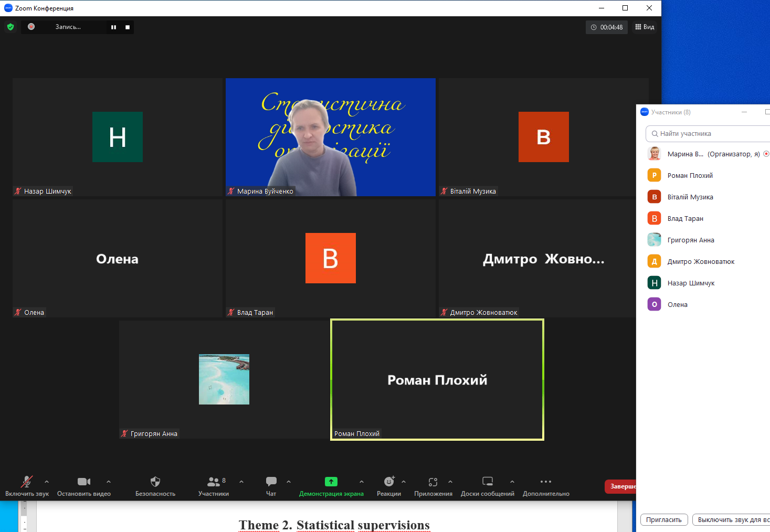Expand the screen share options arrow
The image size is (770, 532).
tap(362, 481)
